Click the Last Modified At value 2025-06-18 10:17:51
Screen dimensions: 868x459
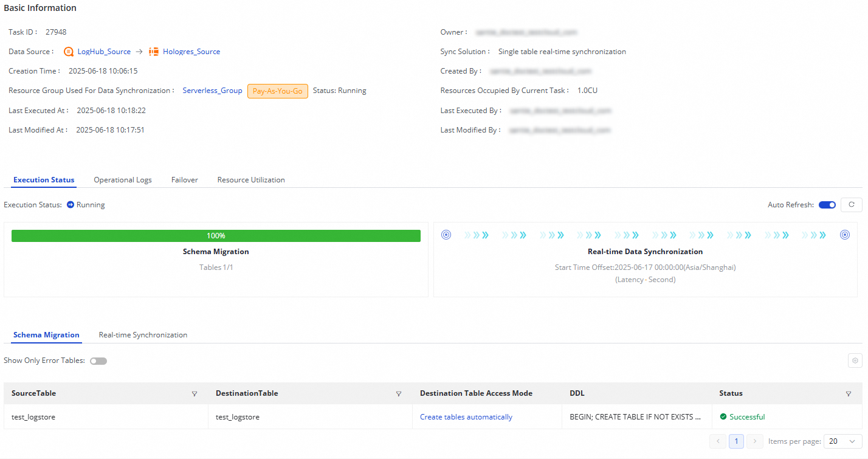pyautogui.click(x=110, y=130)
